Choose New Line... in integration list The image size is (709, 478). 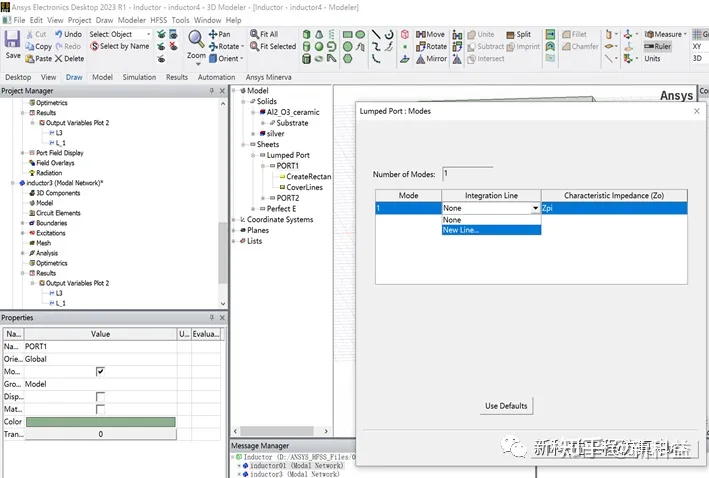click(491, 230)
